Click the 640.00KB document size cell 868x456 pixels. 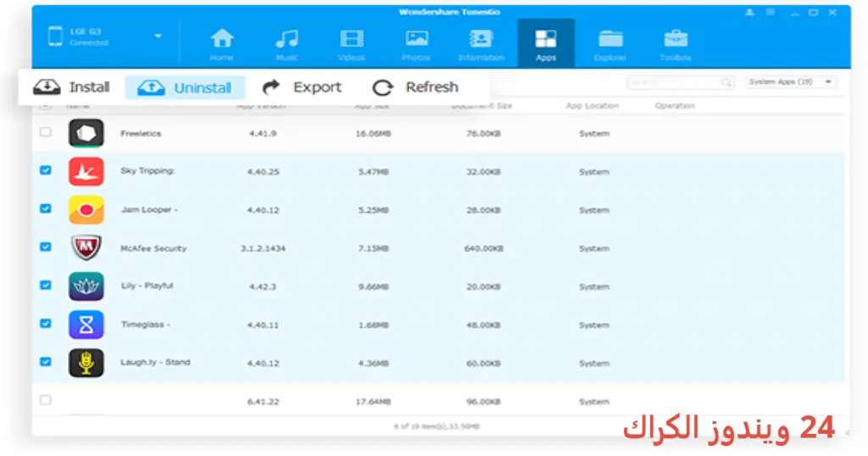484,248
